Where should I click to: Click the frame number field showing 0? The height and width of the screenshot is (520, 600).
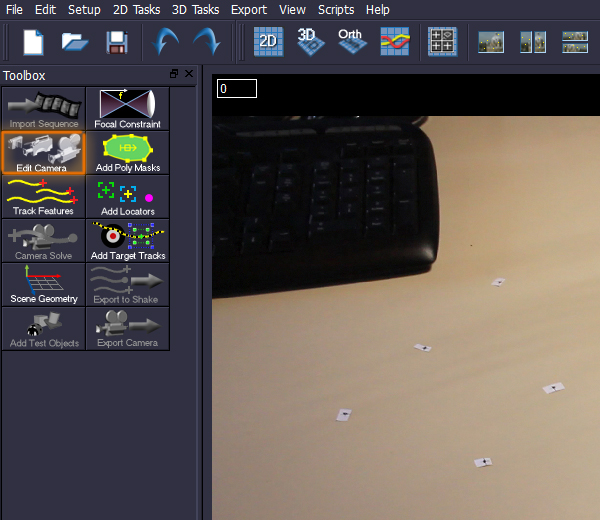(x=237, y=89)
